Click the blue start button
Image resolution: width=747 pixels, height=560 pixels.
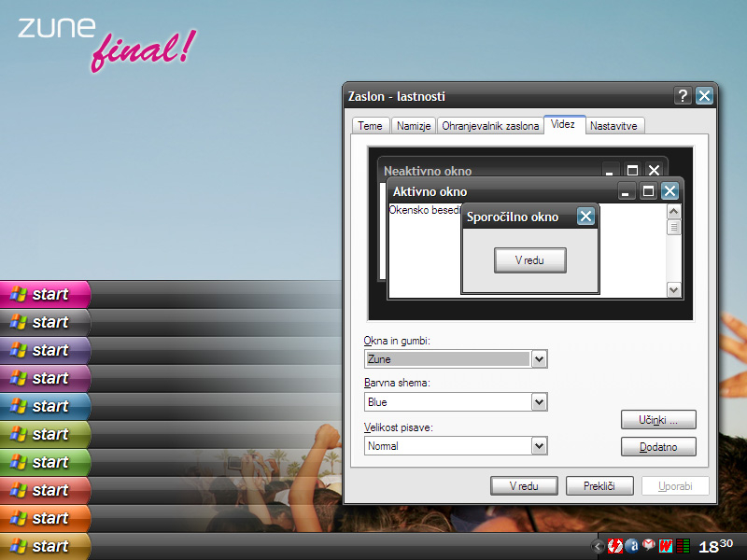pos(45,406)
